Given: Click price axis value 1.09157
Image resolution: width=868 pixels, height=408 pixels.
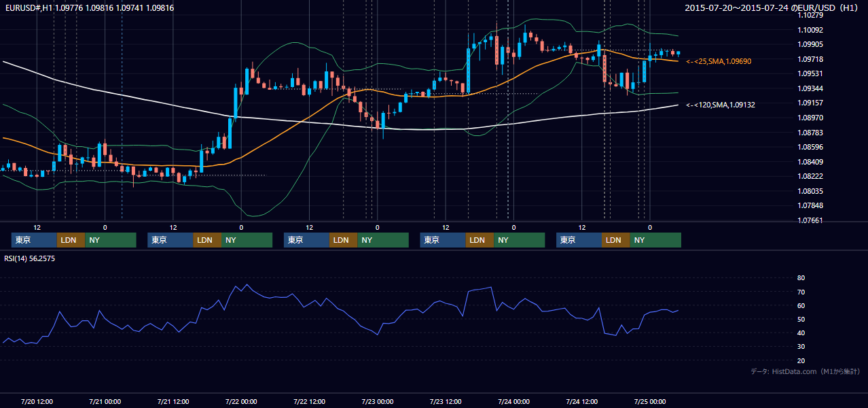Looking at the screenshot, I should pyautogui.click(x=811, y=103).
